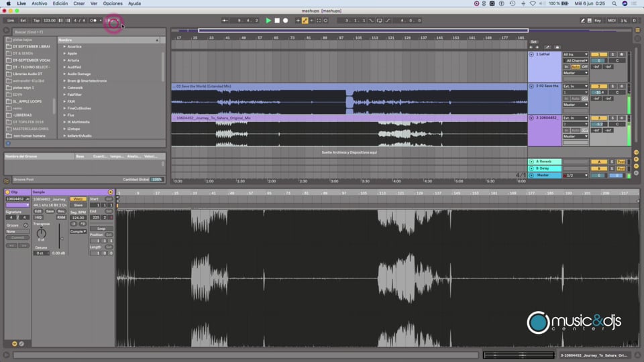Jump to previous locator arrow
Viewport: 644px width, 362px height.
tap(531, 47)
